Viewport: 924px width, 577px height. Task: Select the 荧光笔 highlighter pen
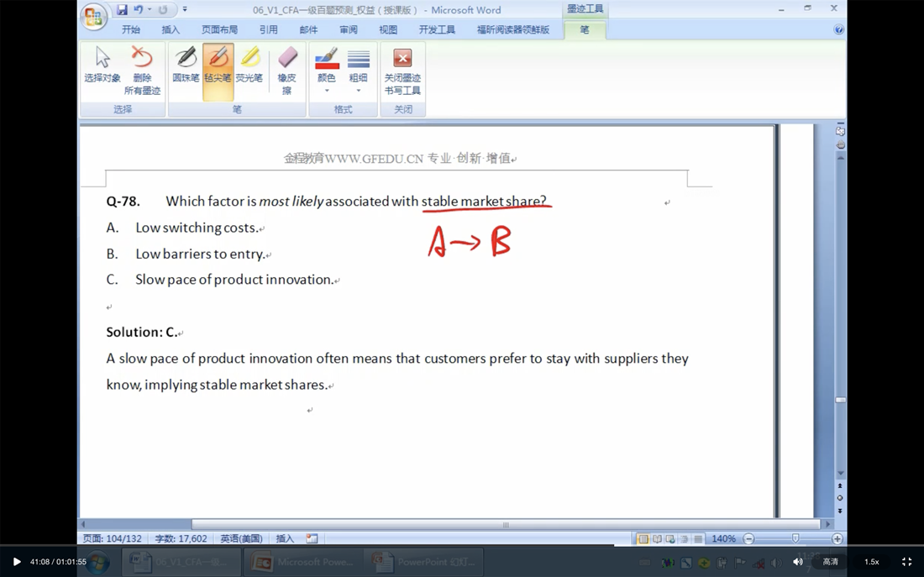[x=249, y=65]
